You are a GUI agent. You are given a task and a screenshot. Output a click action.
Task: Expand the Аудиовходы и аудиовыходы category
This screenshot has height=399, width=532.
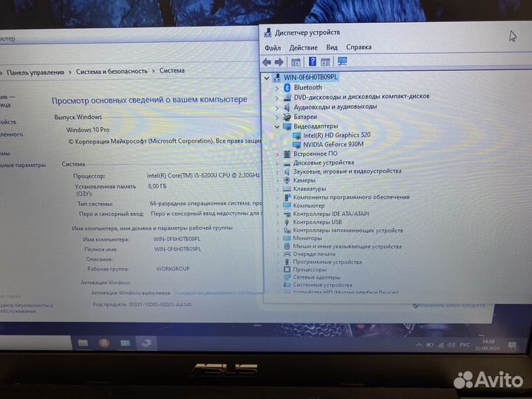pyautogui.click(x=277, y=108)
